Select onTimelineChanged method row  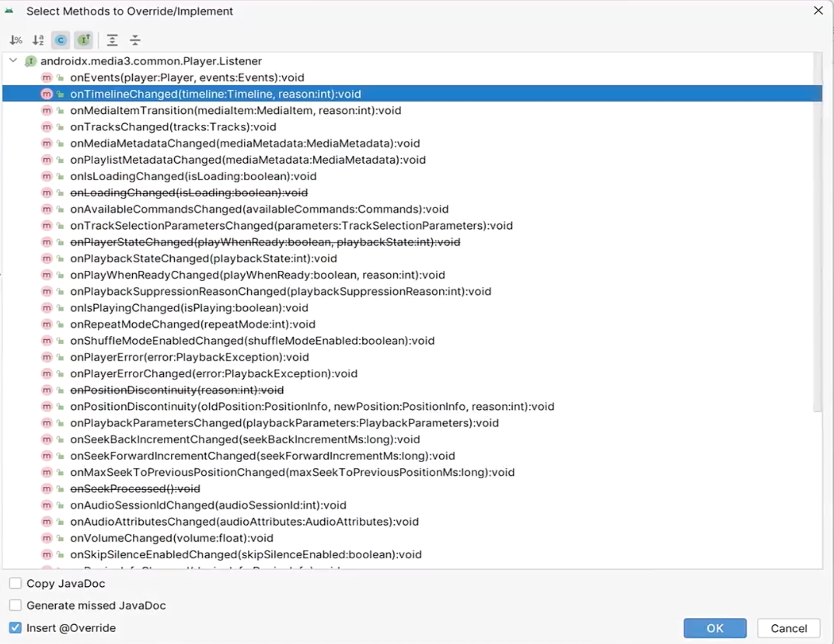tap(412, 94)
